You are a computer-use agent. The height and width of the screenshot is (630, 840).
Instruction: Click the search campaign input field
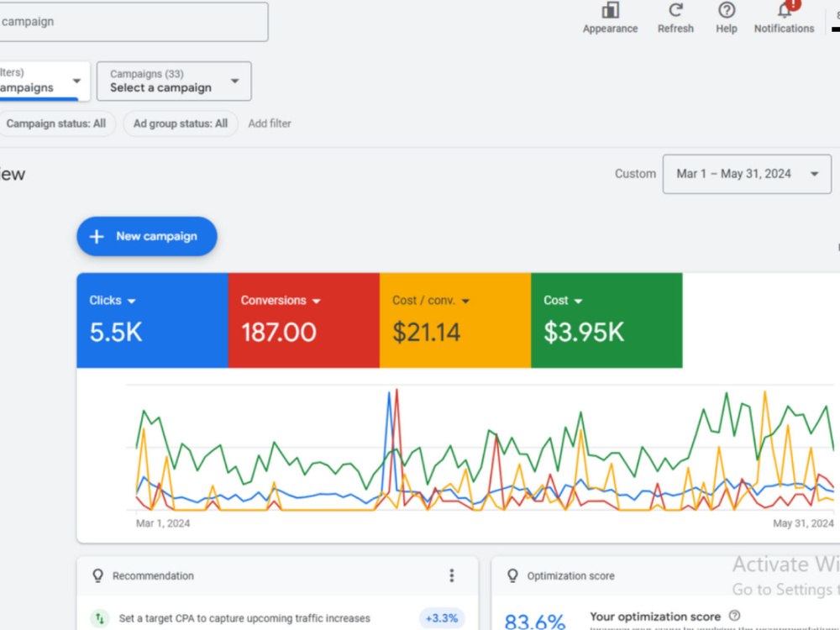point(132,22)
